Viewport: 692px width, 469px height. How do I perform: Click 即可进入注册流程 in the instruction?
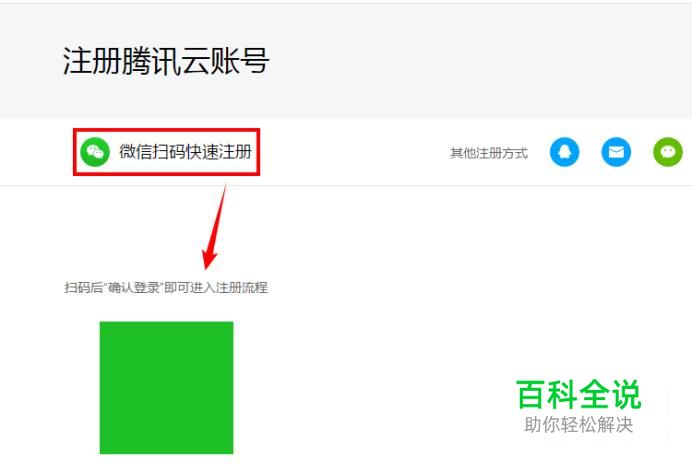pyautogui.click(x=216, y=288)
